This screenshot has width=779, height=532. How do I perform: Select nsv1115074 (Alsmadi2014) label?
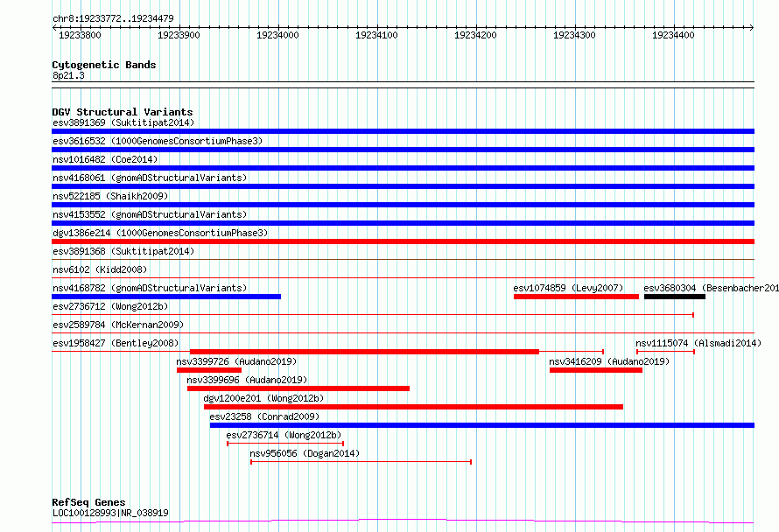(x=698, y=343)
